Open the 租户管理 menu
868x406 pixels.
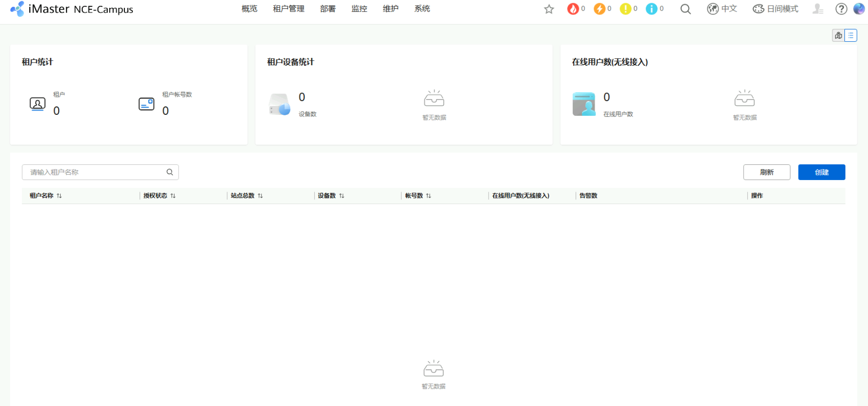(288, 9)
